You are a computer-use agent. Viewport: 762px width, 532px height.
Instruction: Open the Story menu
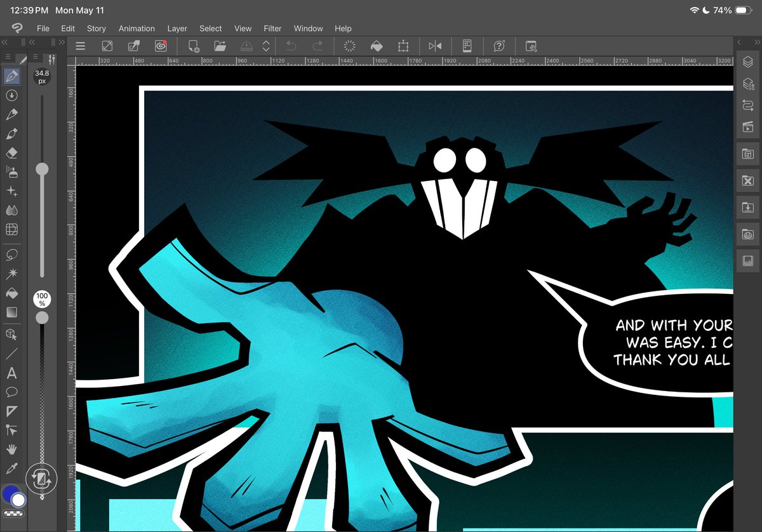(x=97, y=29)
